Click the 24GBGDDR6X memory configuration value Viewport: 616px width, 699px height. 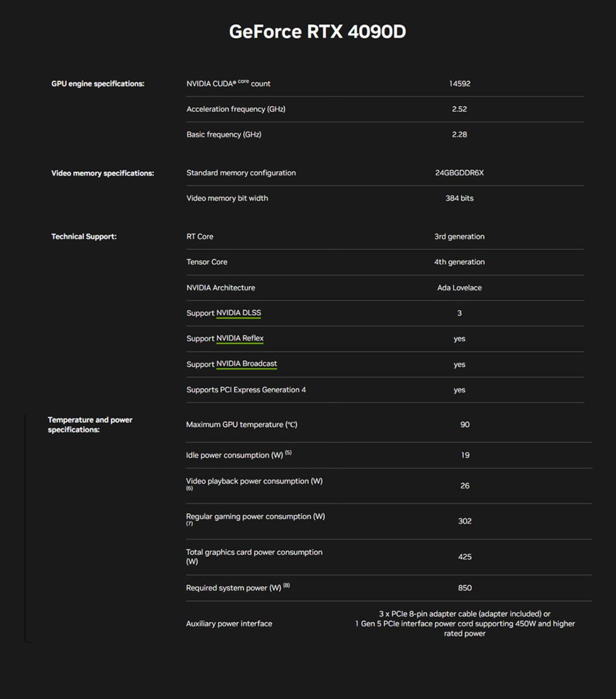460,173
